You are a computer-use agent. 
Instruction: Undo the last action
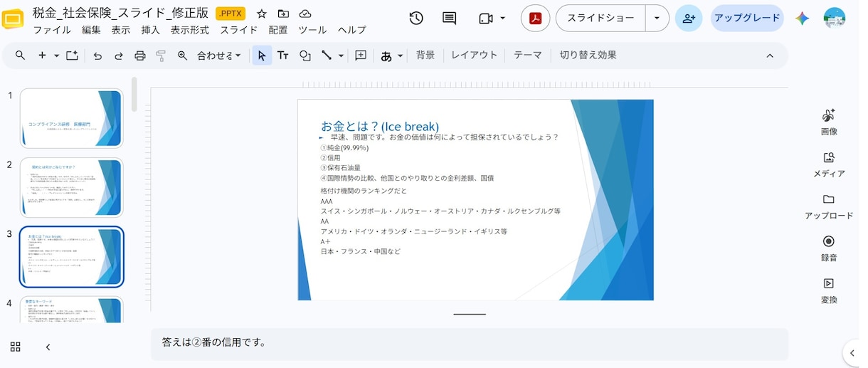(97, 56)
